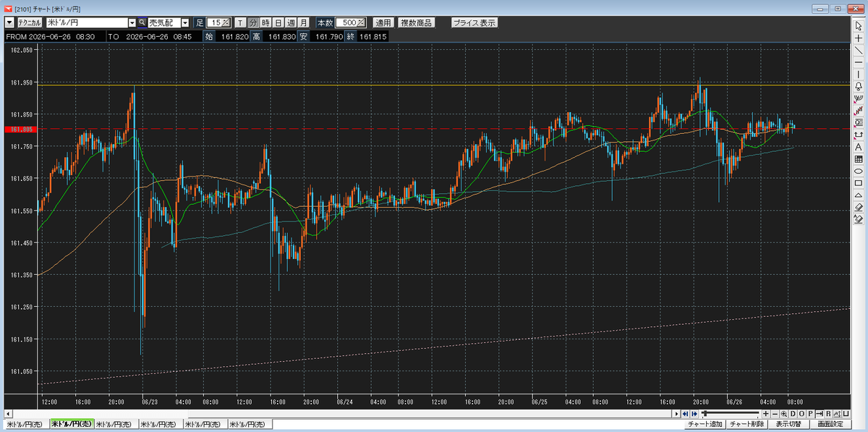868x432 pixels.
Task: Select the pointer cursor tool
Action: click(x=859, y=27)
